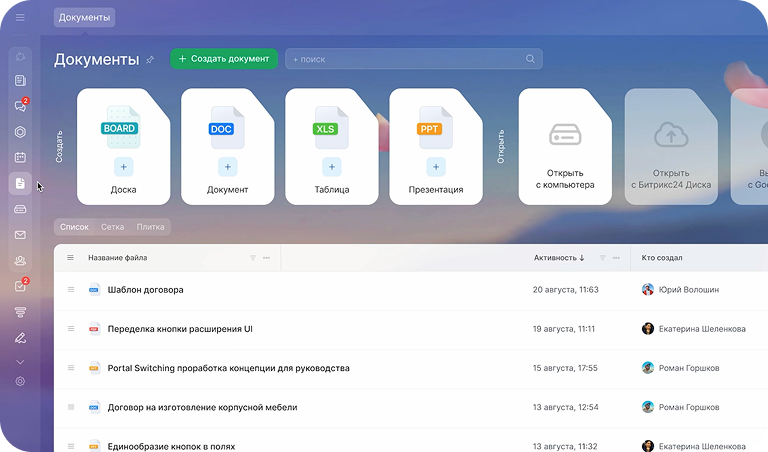
Task: Pin the Документы page with pin icon
Action: coord(150,60)
